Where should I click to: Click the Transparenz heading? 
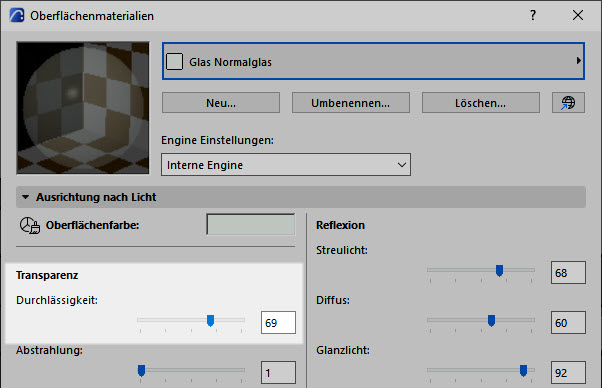tap(47, 275)
